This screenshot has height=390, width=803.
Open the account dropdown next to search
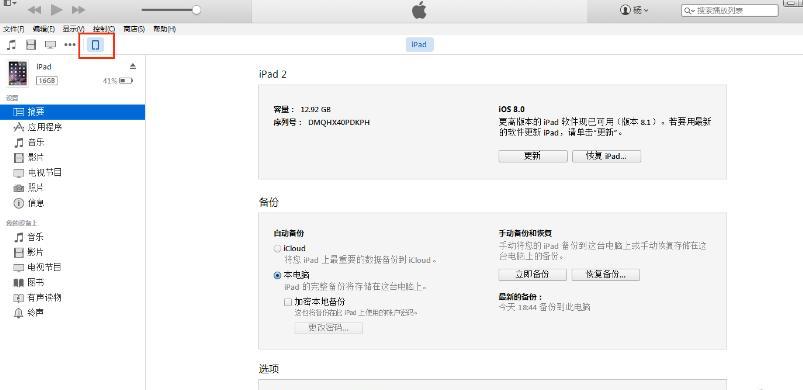634,10
